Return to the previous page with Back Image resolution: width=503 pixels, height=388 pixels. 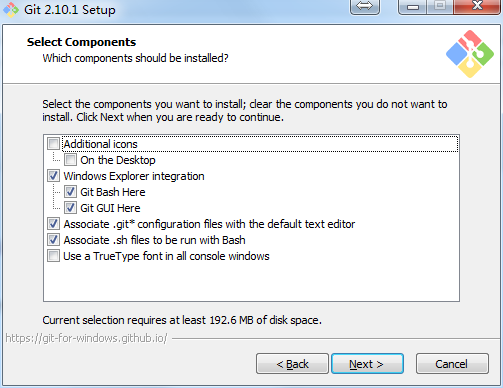(x=292, y=364)
